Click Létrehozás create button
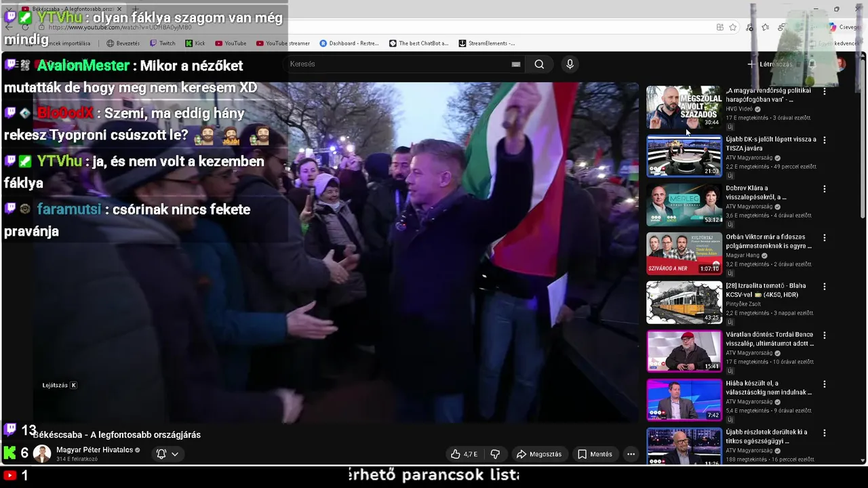Screen dimensions: 868x488 770,64
